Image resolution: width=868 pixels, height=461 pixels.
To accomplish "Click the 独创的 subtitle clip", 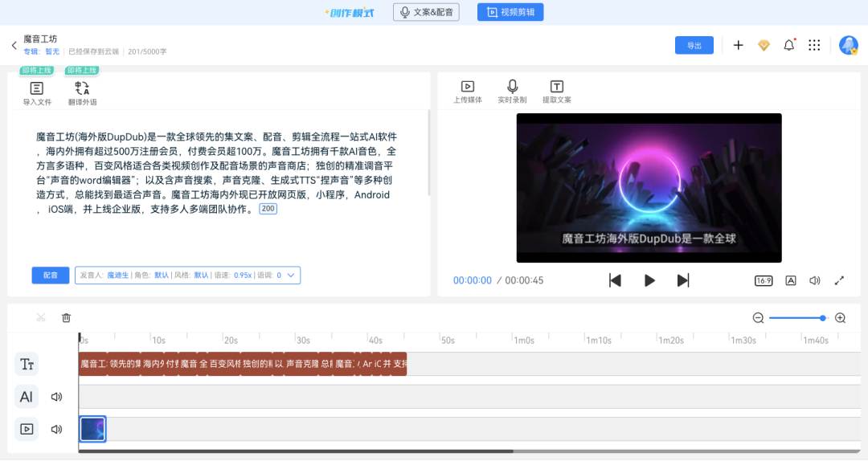I will tap(257, 364).
